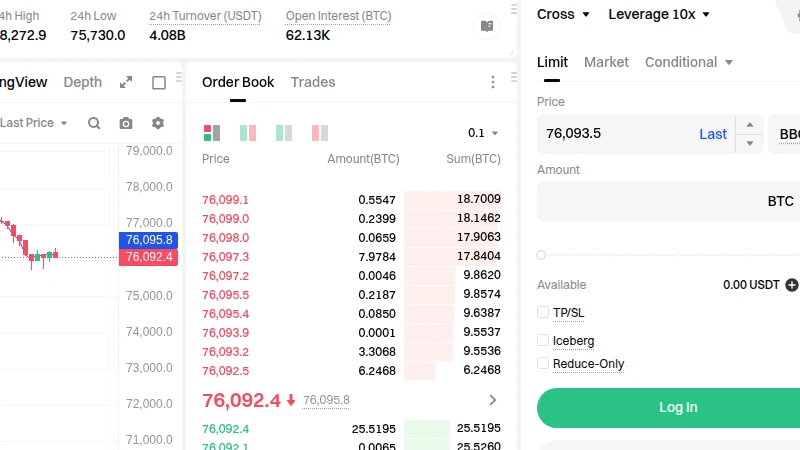This screenshot has width=800, height=450.
Task: Open chart settings gear icon
Action: coord(158,123)
